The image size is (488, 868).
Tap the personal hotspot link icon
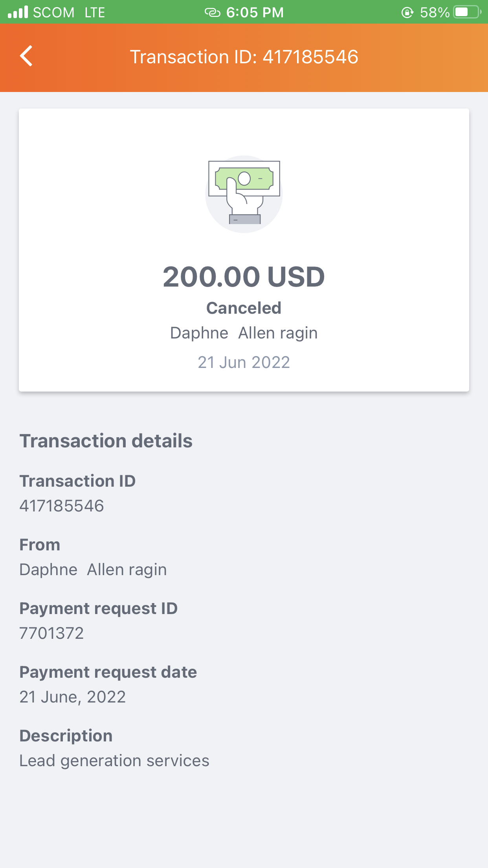[213, 13]
